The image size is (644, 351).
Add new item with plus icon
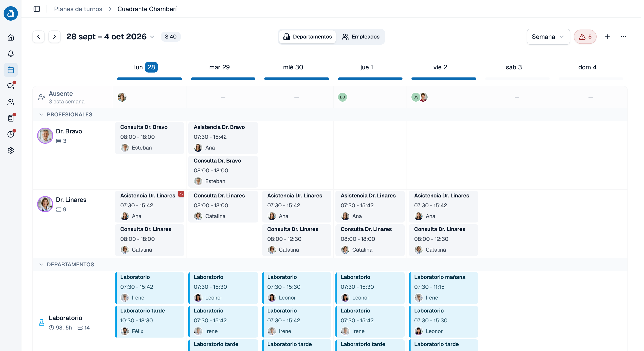[x=607, y=37]
